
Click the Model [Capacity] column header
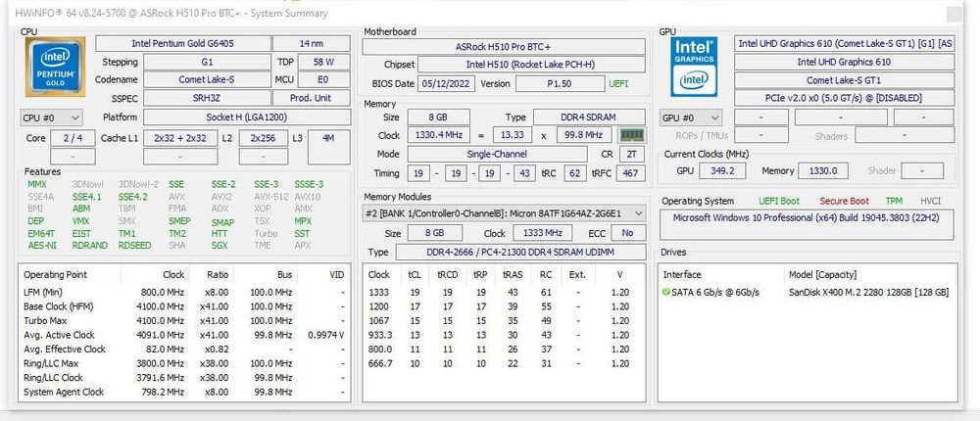(822, 275)
